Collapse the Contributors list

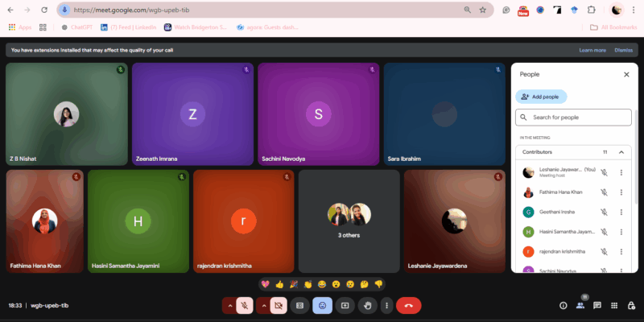click(x=621, y=151)
